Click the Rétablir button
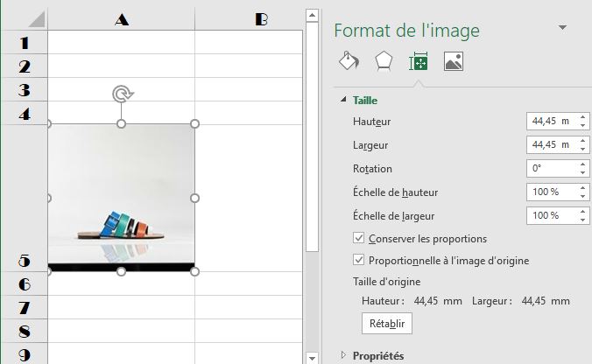This screenshot has width=592, height=364. (386, 323)
